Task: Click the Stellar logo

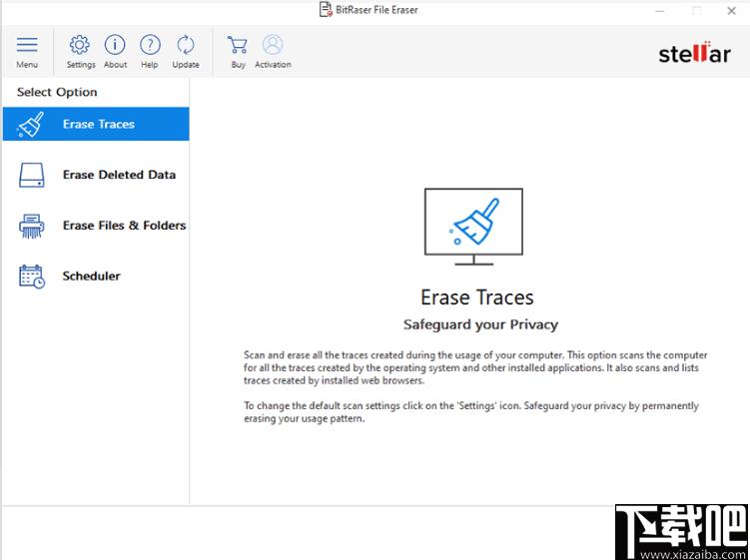Action: point(694,53)
